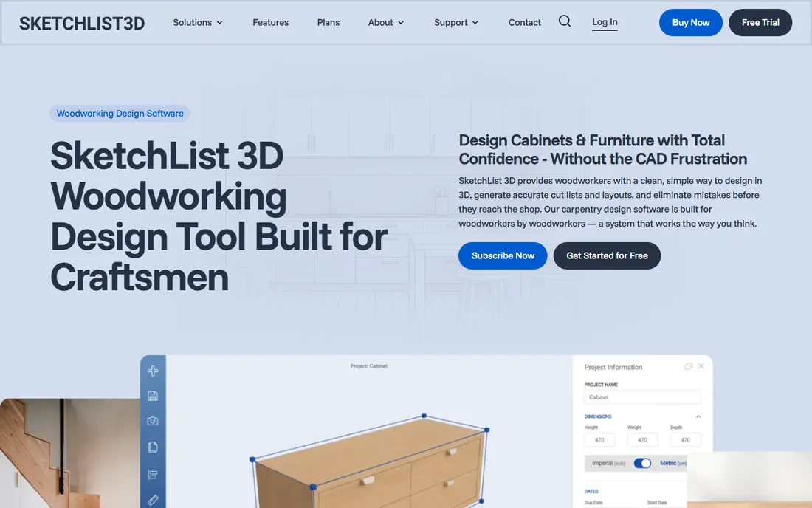This screenshot has height=508, width=812.
Task: Close the Project Information panel
Action: [701, 366]
